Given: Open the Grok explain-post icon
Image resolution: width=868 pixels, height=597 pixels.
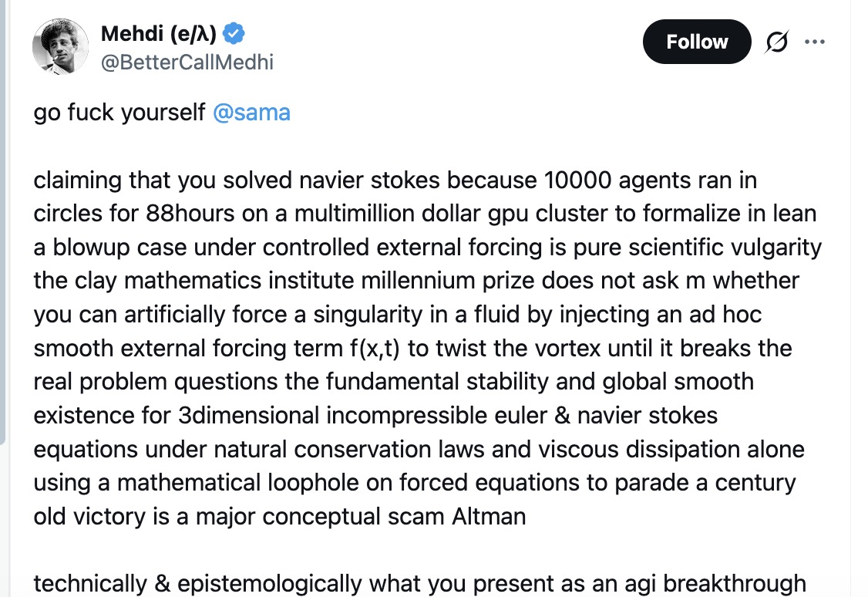Looking at the screenshot, I should (777, 42).
